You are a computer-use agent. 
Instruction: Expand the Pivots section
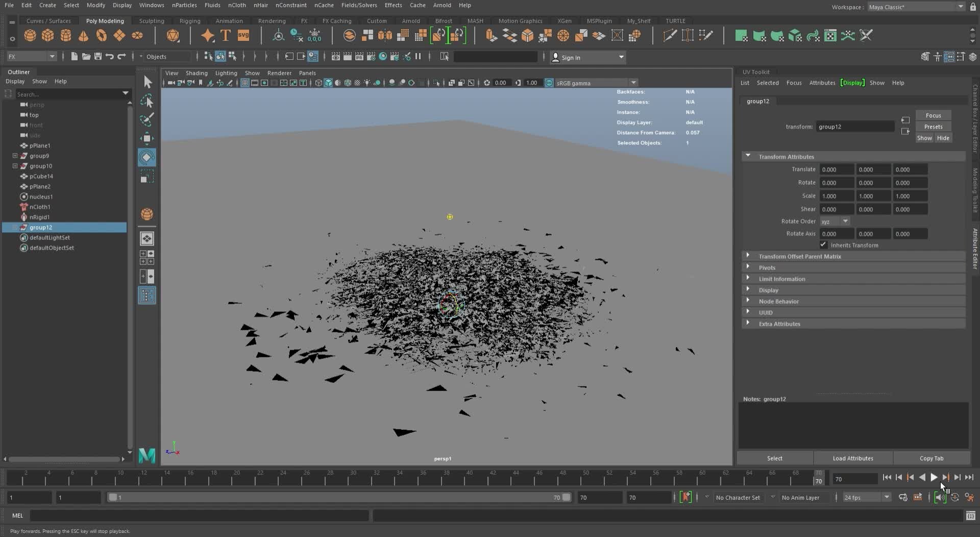tap(767, 267)
